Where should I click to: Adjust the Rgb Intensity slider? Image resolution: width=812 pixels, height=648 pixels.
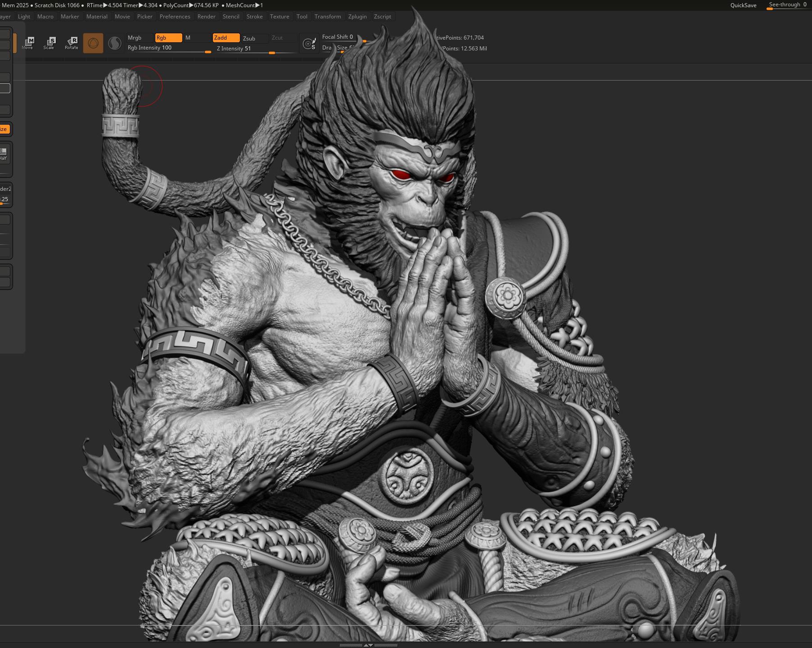(169, 48)
